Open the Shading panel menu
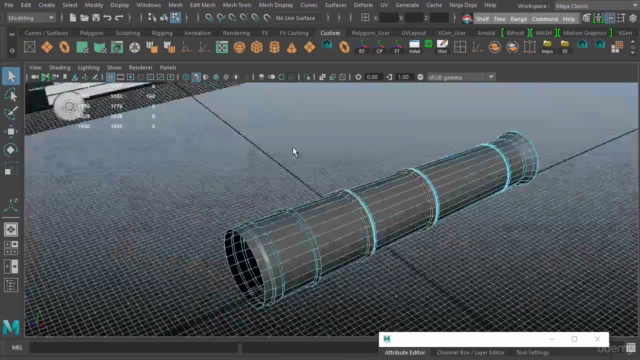Viewport: 640px width, 360px height. coord(60,67)
